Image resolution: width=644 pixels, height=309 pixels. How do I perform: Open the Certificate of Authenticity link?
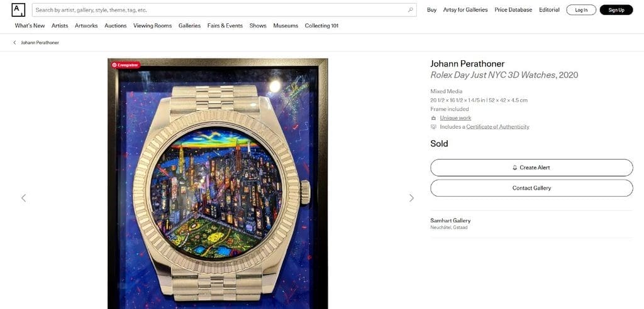(498, 127)
